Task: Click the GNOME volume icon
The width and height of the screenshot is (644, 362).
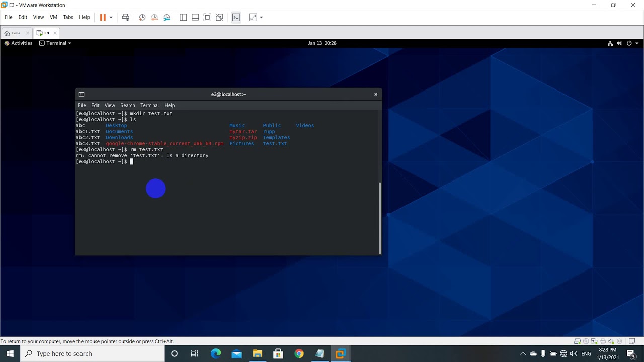Action: click(619, 43)
